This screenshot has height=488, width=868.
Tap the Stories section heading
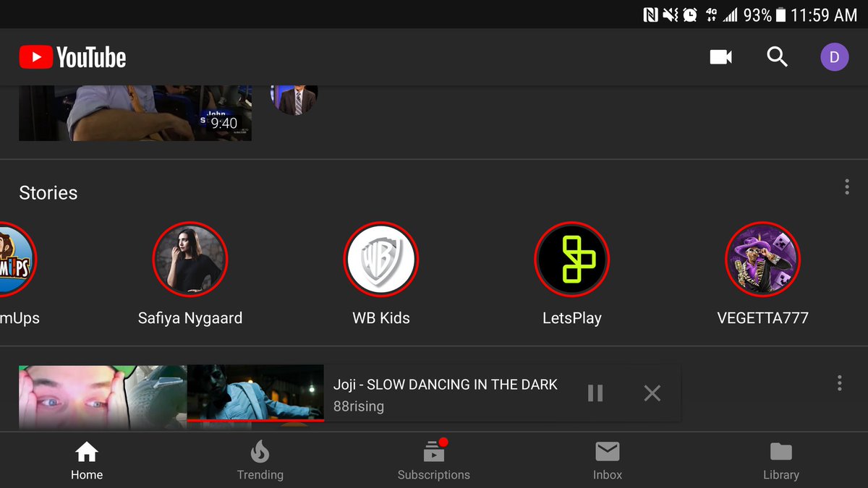48,193
